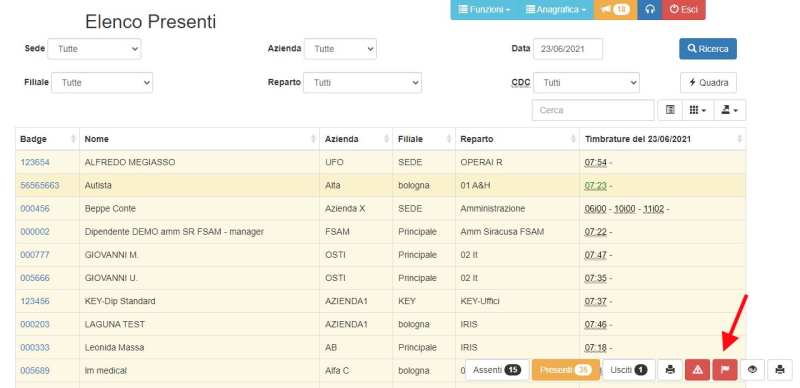Open the Funzioni menu

pos(484,10)
